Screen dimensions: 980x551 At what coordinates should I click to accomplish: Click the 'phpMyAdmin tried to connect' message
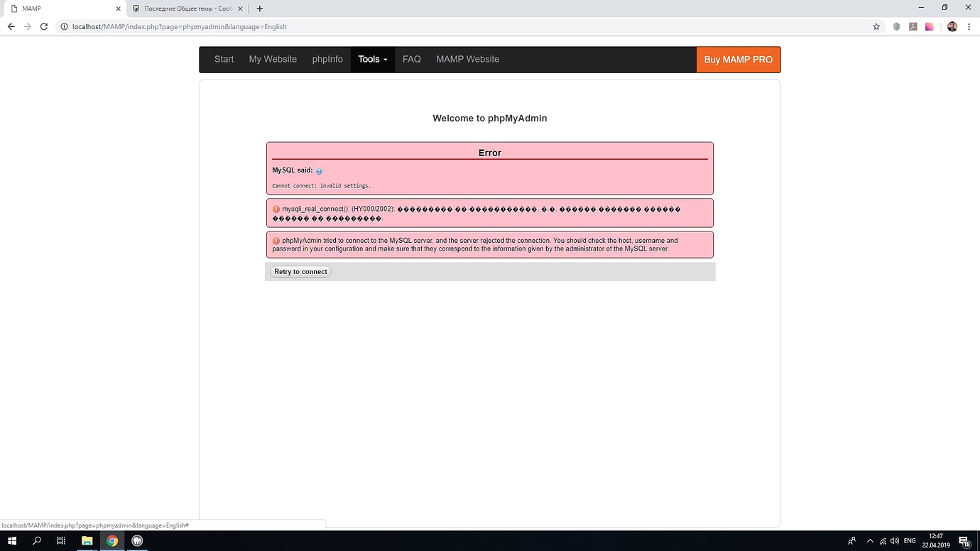475,245
